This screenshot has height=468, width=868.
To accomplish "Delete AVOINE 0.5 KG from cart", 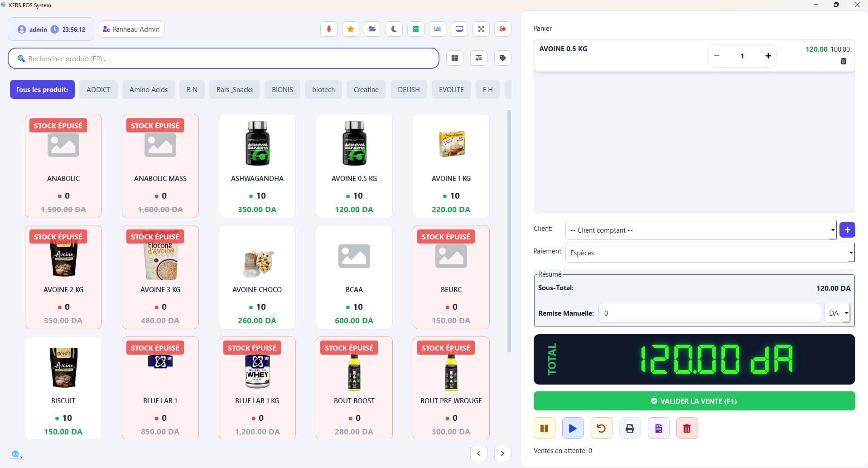I will (x=843, y=61).
